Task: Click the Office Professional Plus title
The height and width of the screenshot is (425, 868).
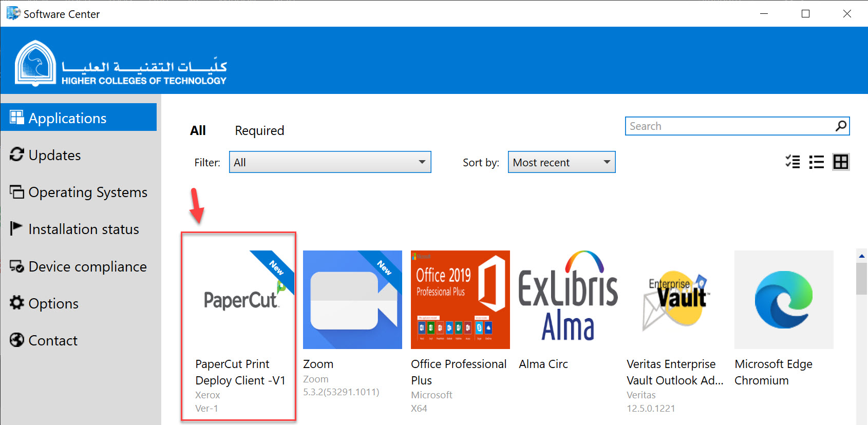Action: pyautogui.click(x=459, y=372)
